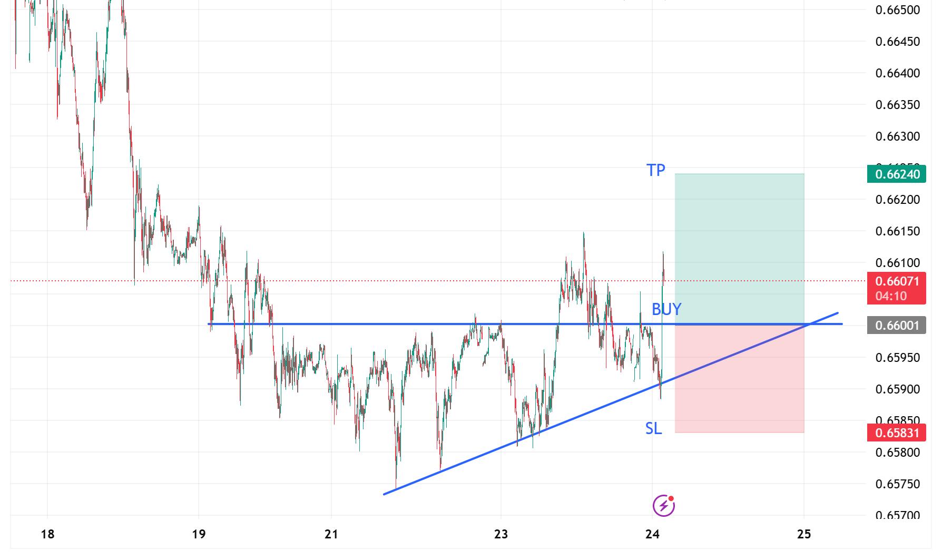Click the green profit target zone
This screenshot has height=560, width=942.
tap(739, 237)
